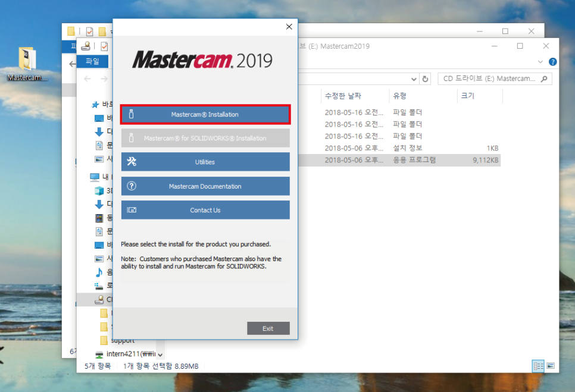
Task: Click the search box for CD drive
Action: point(495,79)
